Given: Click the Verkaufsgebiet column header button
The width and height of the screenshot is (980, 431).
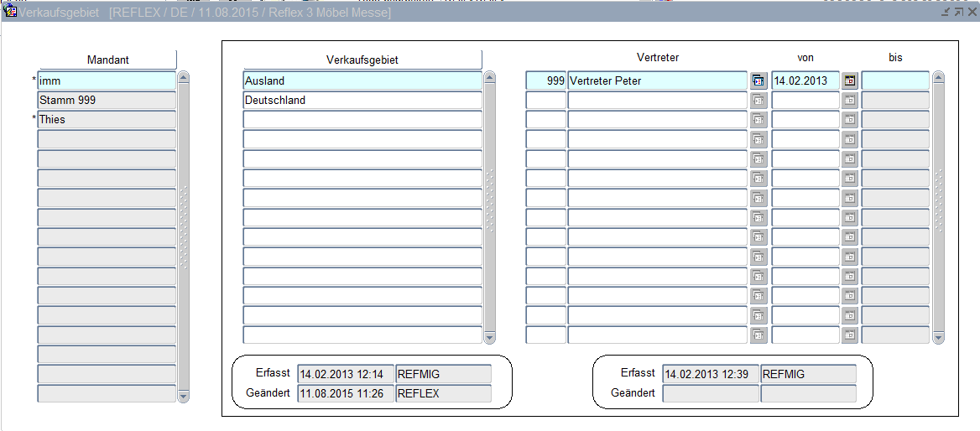Looking at the screenshot, I should [362, 60].
